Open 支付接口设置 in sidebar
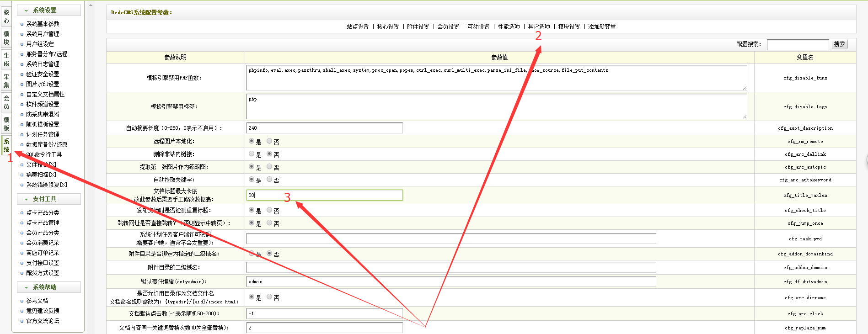This screenshot has width=868, height=334. 43,263
